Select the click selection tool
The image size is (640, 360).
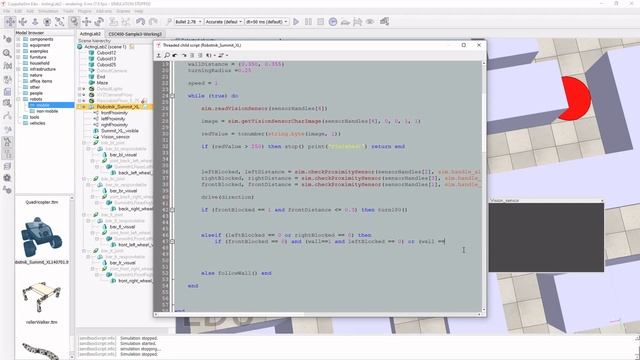[74, 22]
